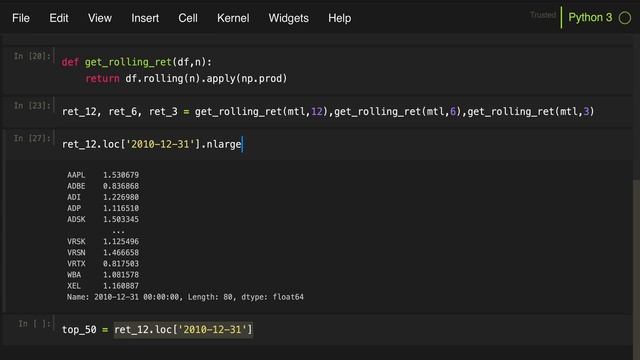Open the Help menu

pyautogui.click(x=340, y=18)
